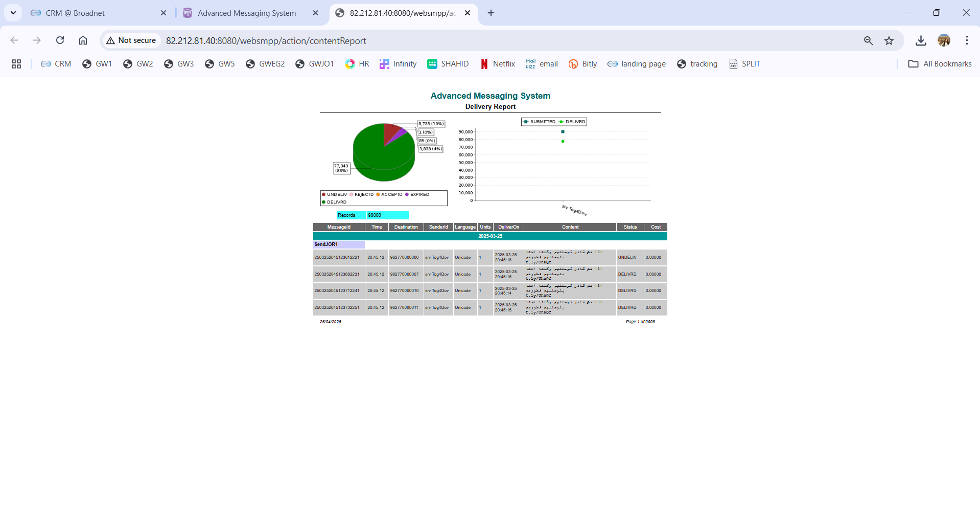Click the Status column header
980x518 pixels.
[630, 227]
